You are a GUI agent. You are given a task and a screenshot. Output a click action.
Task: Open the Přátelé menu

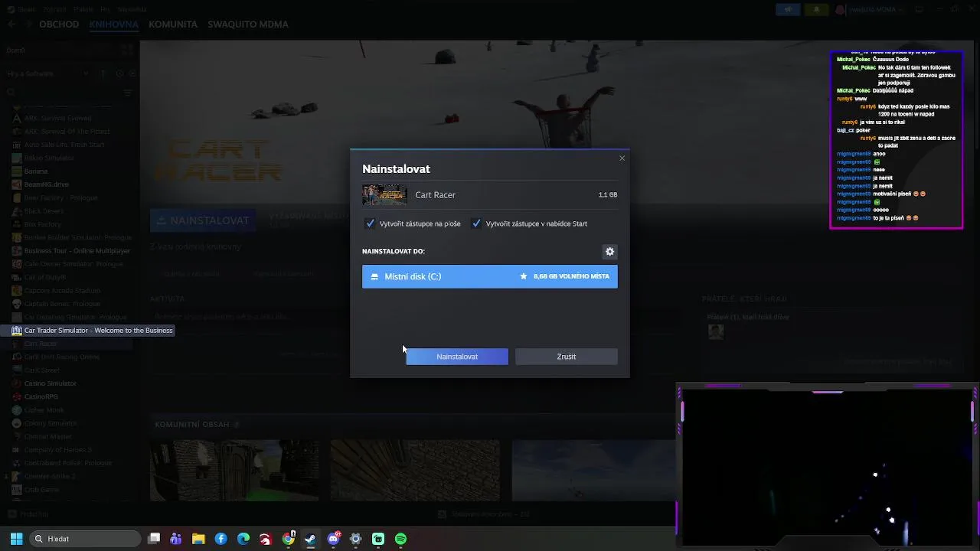(x=83, y=9)
